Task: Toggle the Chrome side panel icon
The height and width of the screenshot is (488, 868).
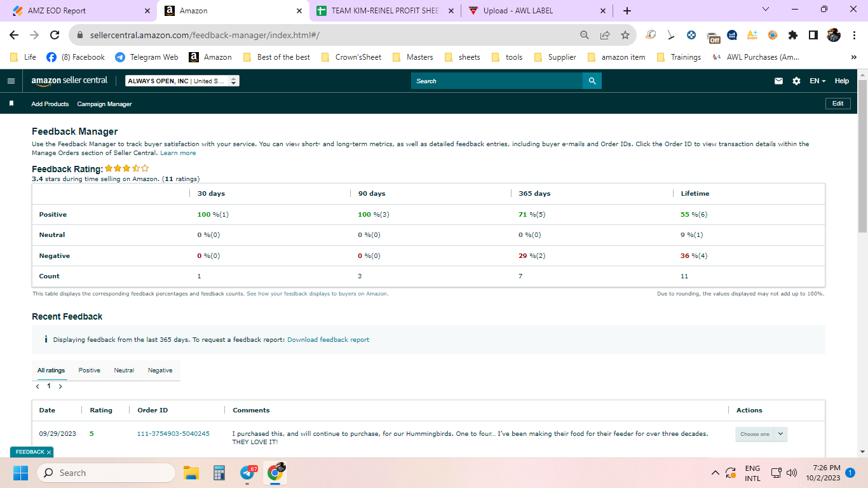Action: click(813, 35)
